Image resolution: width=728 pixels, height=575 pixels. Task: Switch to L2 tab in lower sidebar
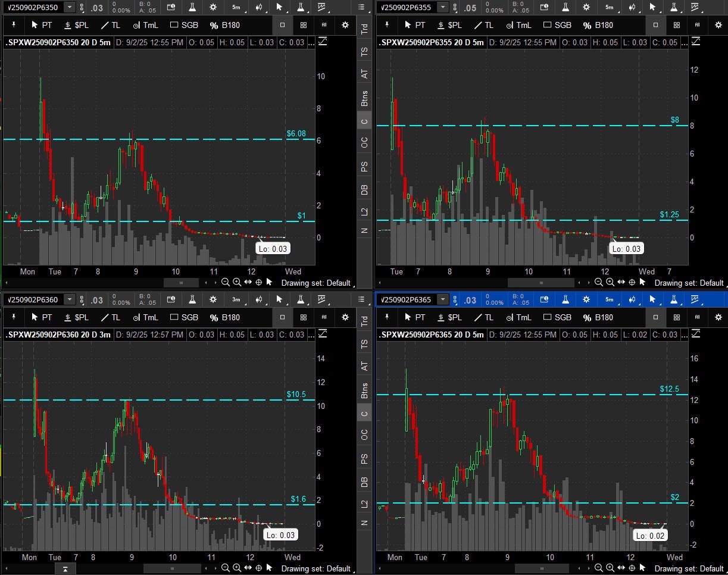pos(364,504)
